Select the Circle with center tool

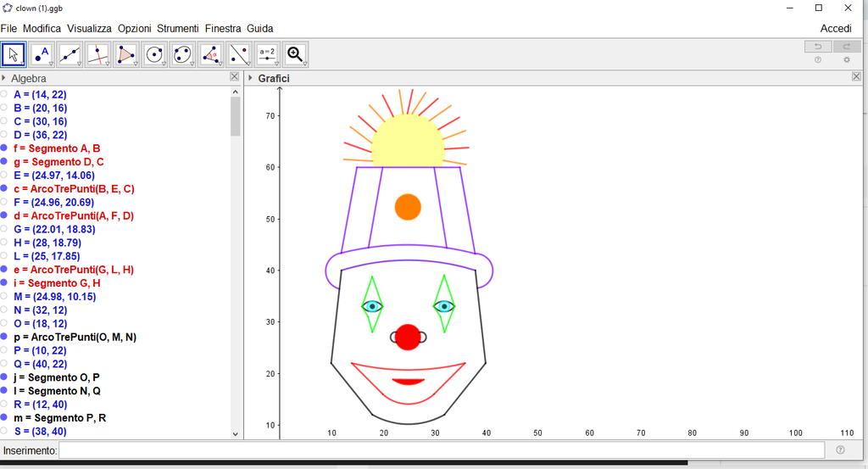154,55
